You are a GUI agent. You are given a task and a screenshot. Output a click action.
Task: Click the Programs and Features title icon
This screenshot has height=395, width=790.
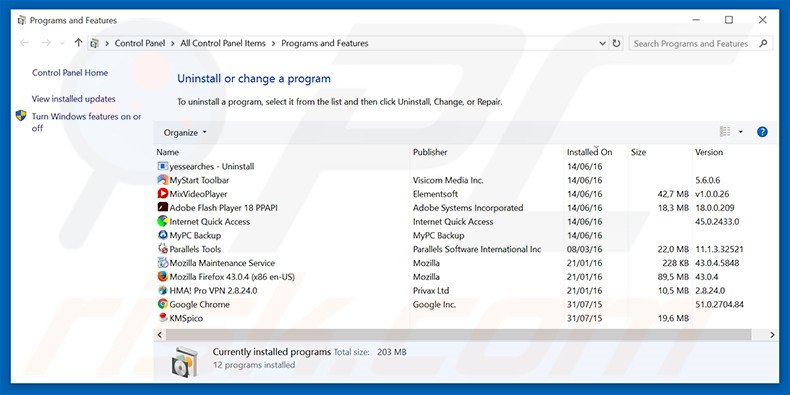click(x=22, y=20)
